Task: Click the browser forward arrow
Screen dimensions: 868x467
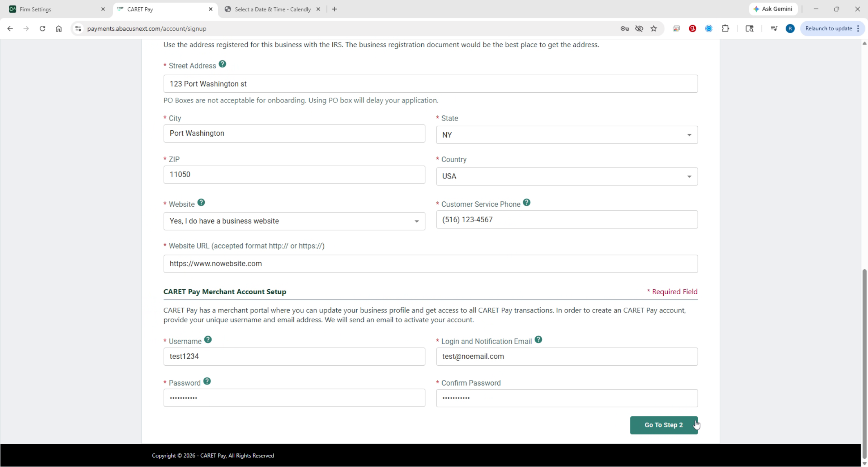Action: (26, 29)
